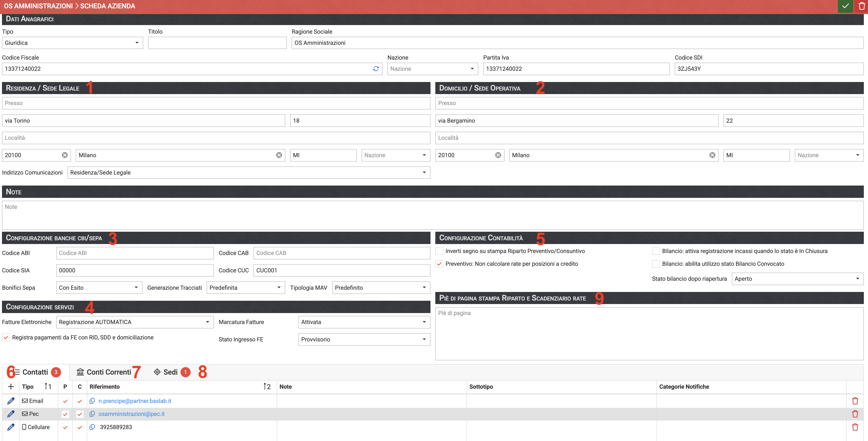Image resolution: width=868 pixels, height=441 pixels.
Task: Open the Sedi tab
Action: (x=170, y=372)
